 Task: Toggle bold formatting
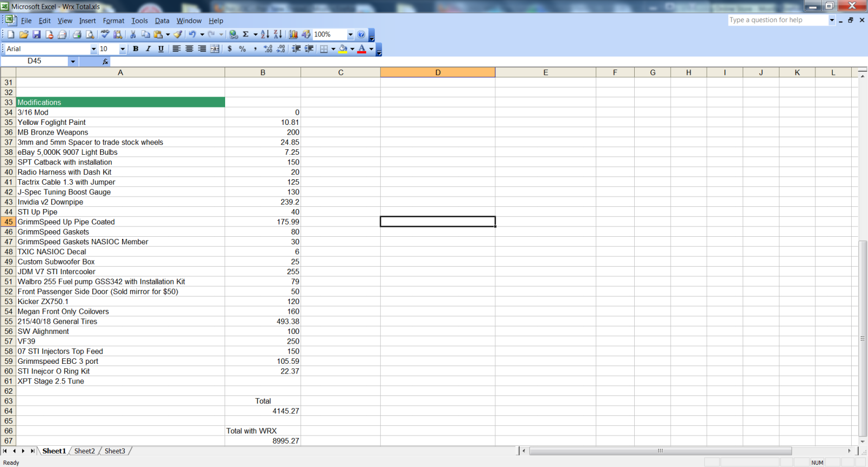tap(136, 49)
